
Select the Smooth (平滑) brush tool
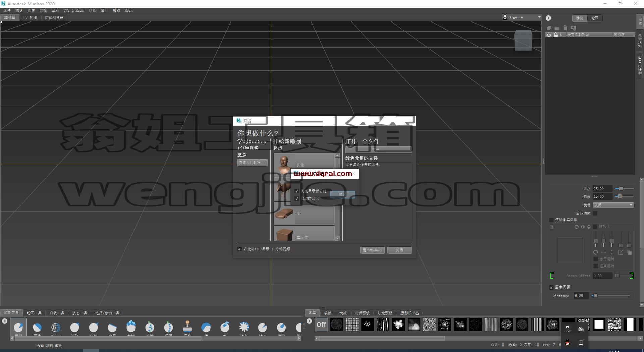37,327
